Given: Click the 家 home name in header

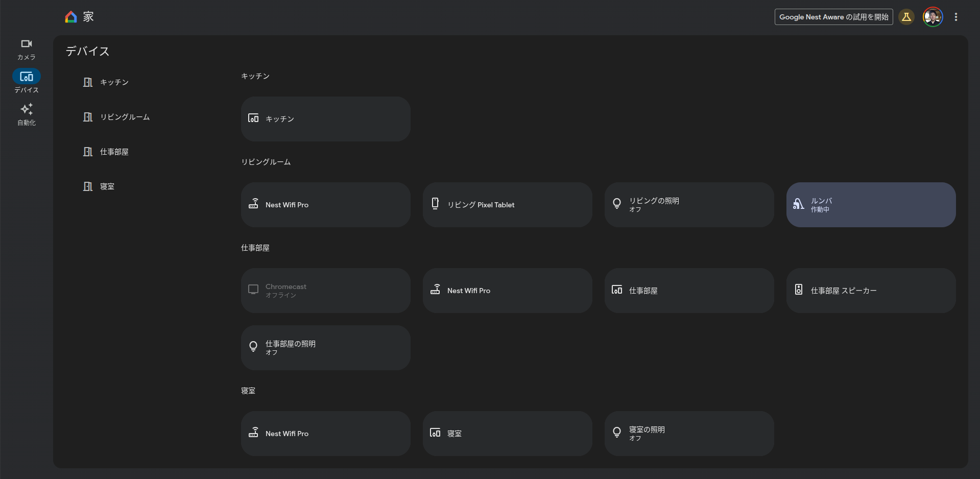Looking at the screenshot, I should (88, 17).
